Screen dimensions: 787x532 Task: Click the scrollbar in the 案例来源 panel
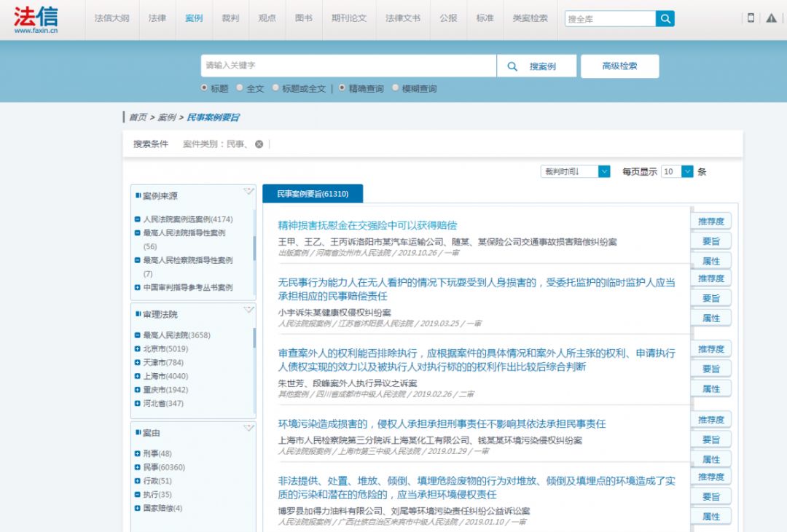(254, 248)
